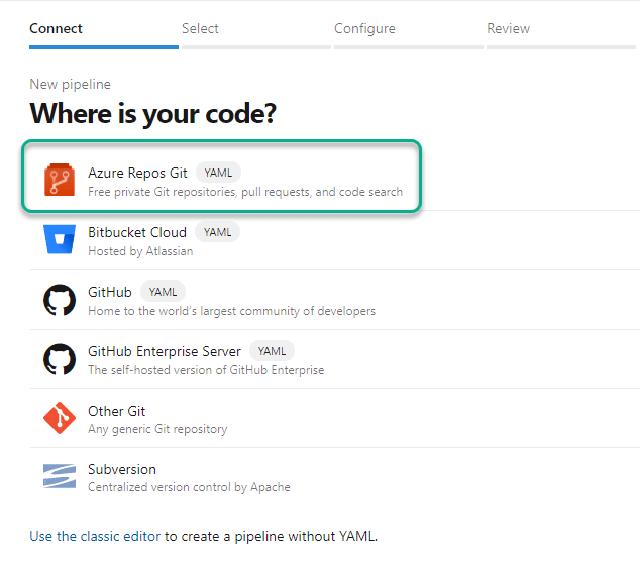Click the Subversion logo icon
Image resolution: width=640 pixels, height=563 pixels.
tap(59, 477)
